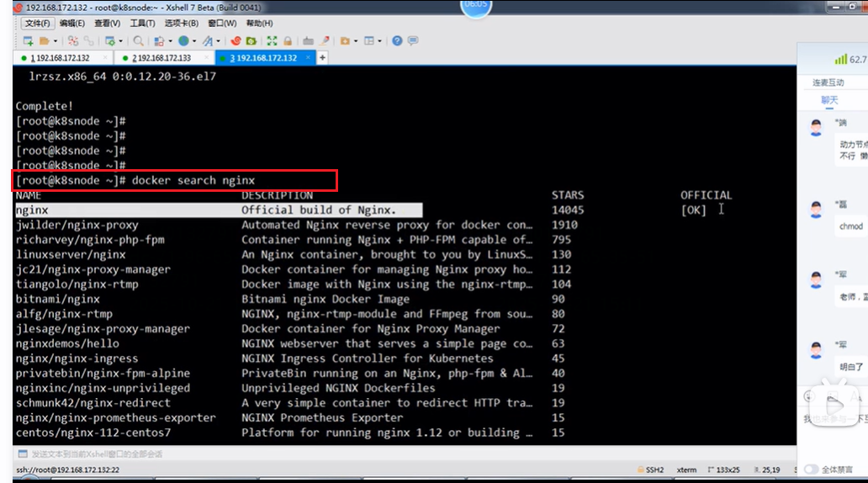
Task: Click the Font toolbar icon
Action: click(208, 41)
